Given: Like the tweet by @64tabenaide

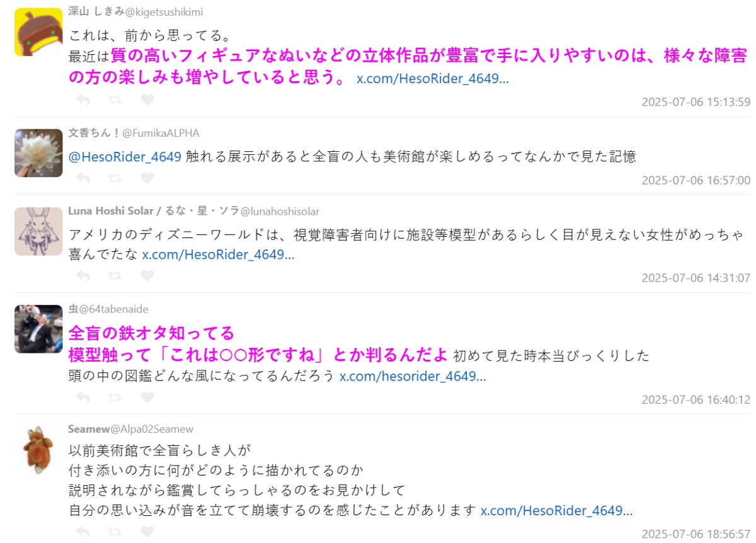Looking at the screenshot, I should point(147,397).
